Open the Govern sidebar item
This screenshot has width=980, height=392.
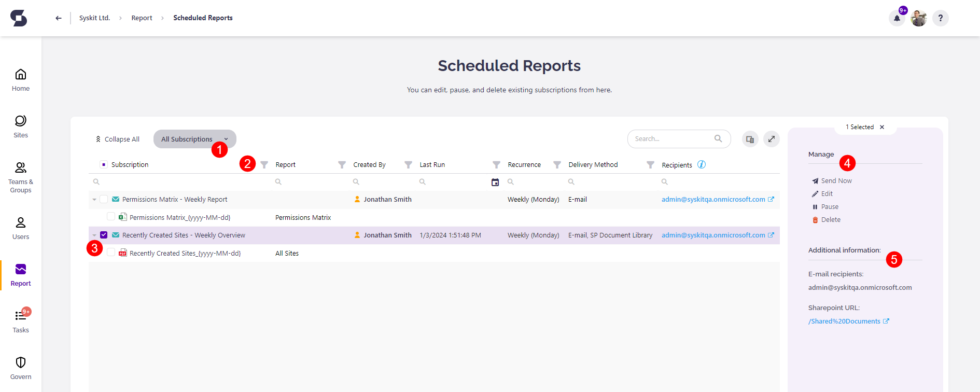(21, 369)
